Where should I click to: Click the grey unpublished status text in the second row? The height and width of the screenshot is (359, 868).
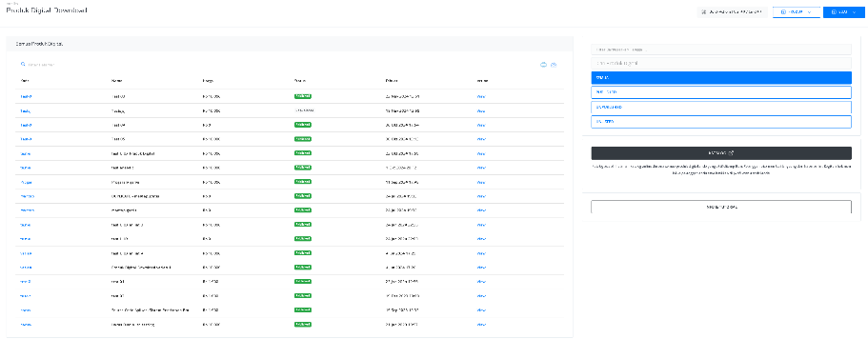304,110
